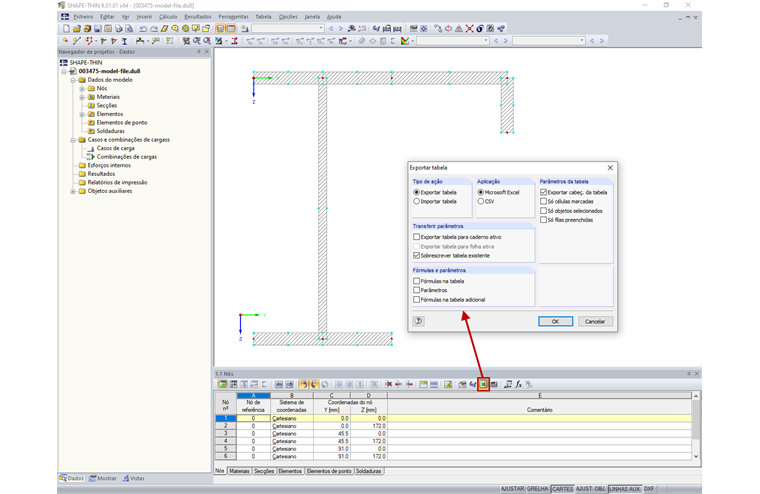This screenshot has width=760, height=494.
Task: Click the pin icon of Navegador de projetos panel
Action: (x=199, y=51)
